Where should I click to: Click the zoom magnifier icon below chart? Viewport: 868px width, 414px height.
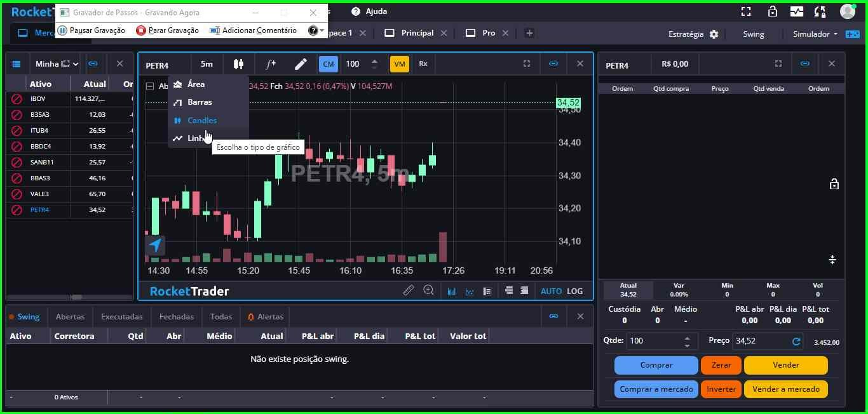(x=429, y=290)
